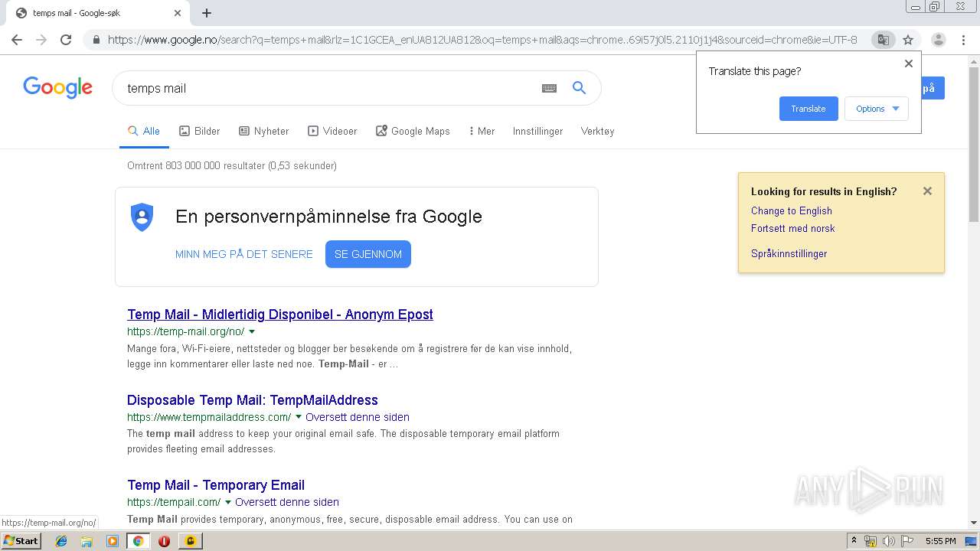Viewport: 980px width, 551px height.
Task: Switch to the Bilder tab
Action: [199, 131]
